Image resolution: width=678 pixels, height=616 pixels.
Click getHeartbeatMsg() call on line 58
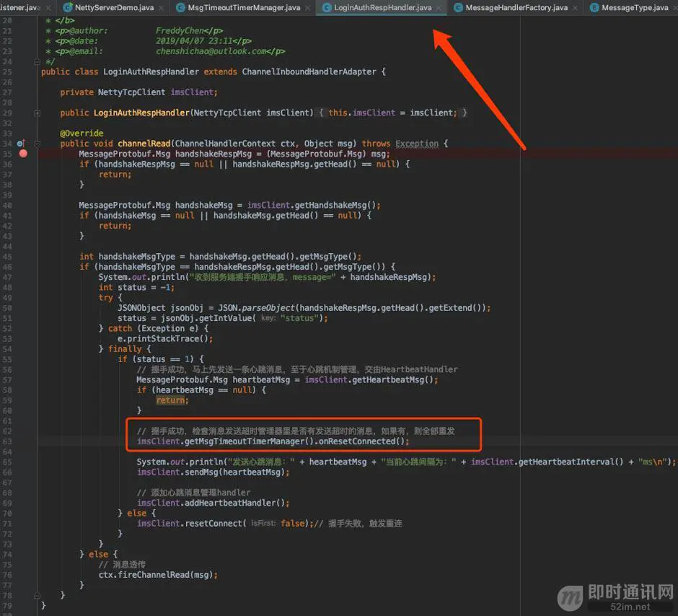(x=392, y=379)
